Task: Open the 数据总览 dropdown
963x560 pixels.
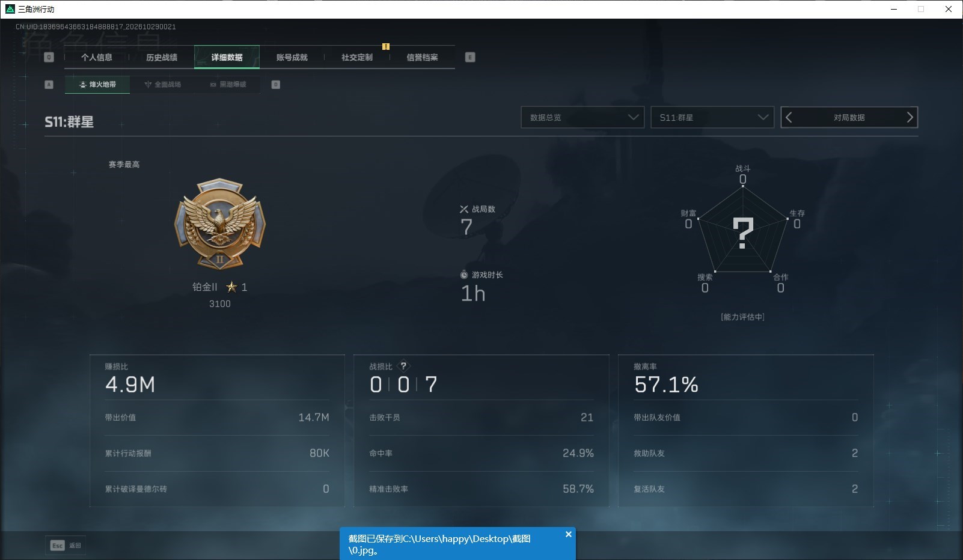Action: coord(582,117)
